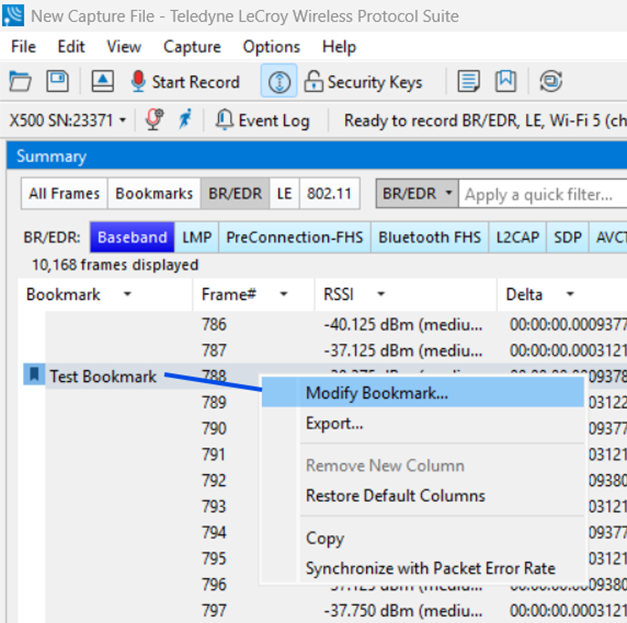
Task: Select the LMP protocol tab
Action: coord(197,237)
